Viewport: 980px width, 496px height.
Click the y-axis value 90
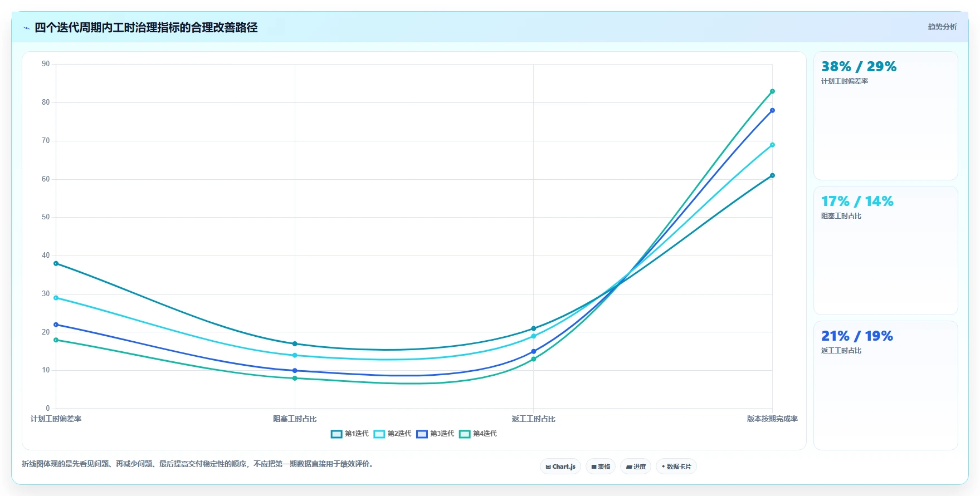click(x=46, y=64)
